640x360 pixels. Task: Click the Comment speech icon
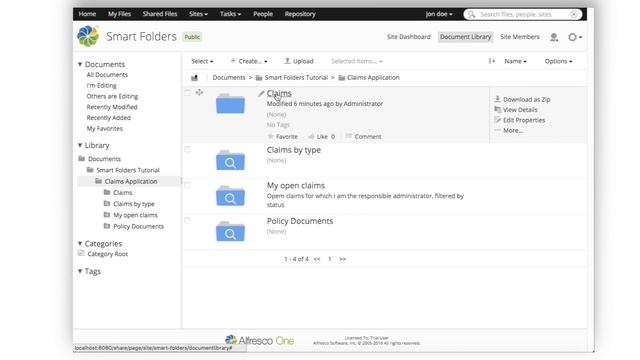coord(349,136)
